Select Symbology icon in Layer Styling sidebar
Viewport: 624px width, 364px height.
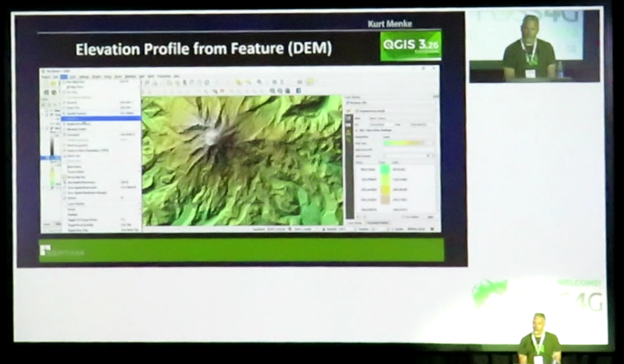point(349,118)
